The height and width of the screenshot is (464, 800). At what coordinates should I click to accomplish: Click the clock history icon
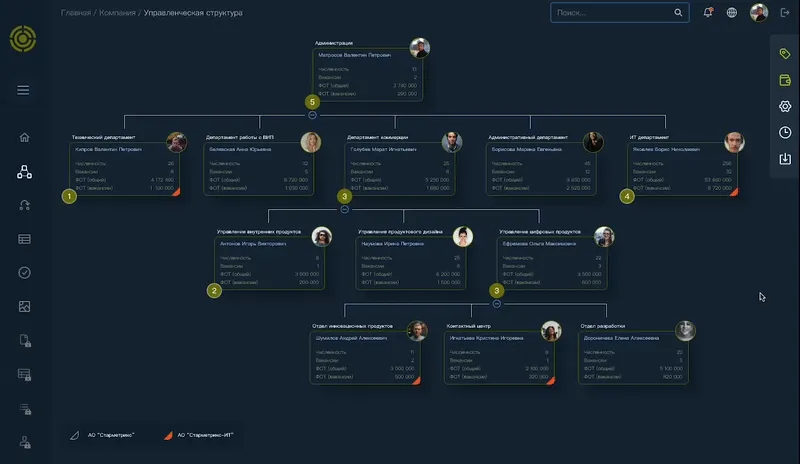click(785, 132)
